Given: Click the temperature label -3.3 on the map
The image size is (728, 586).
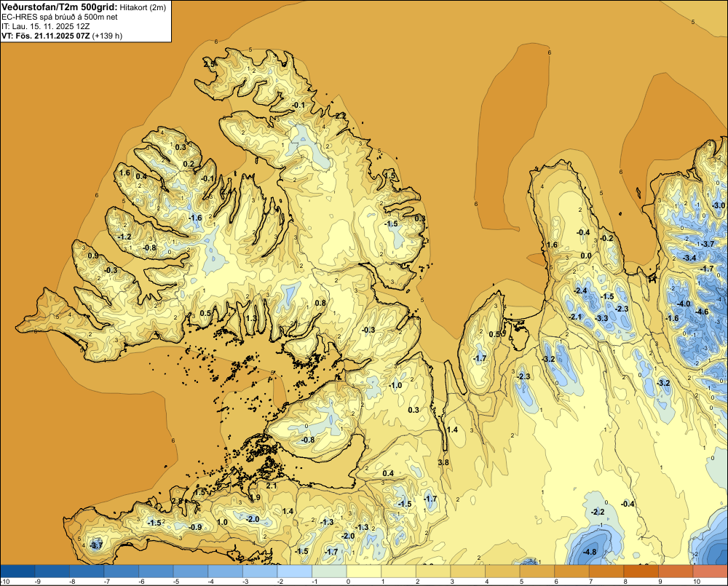Looking at the screenshot, I should click(x=601, y=318).
